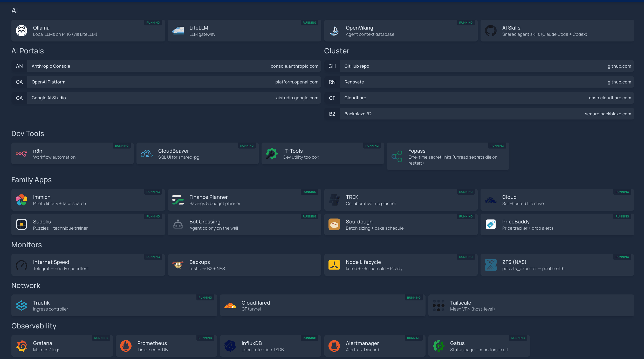
Task: Click the Bot Crossing robot icon
Action: point(178,225)
